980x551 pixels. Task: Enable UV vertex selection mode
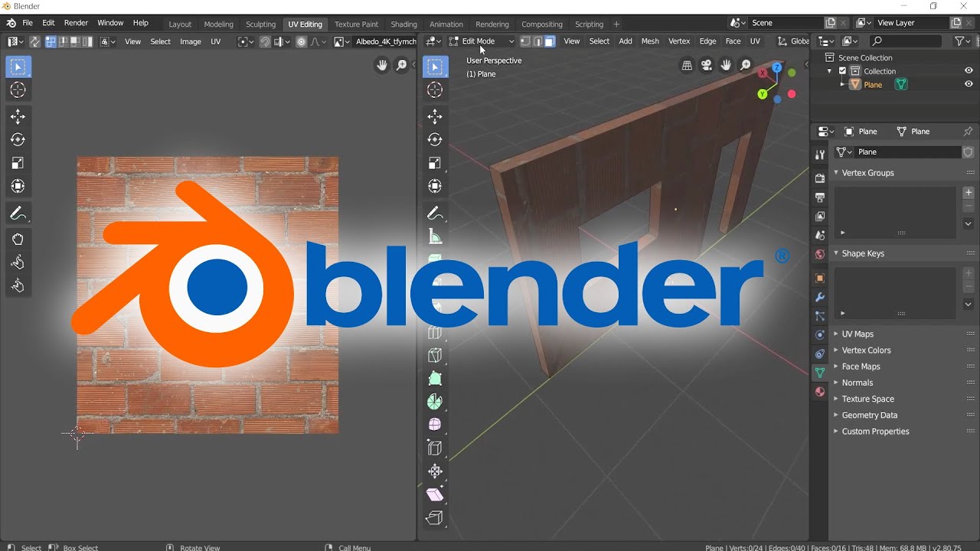(51, 41)
